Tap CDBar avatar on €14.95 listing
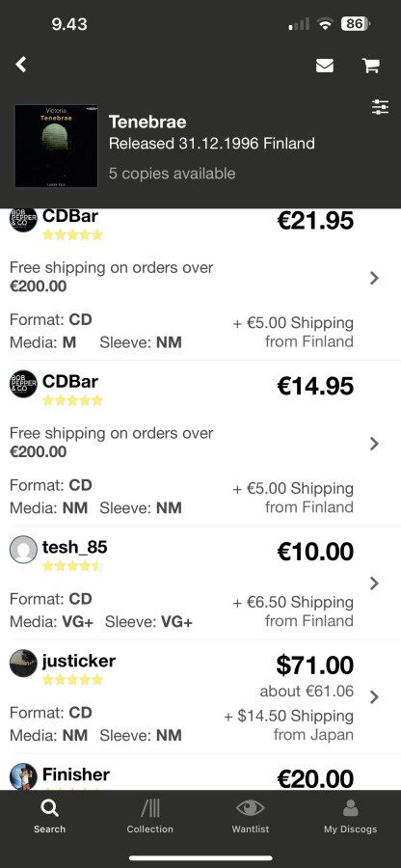This screenshot has width=401, height=868. point(23,384)
